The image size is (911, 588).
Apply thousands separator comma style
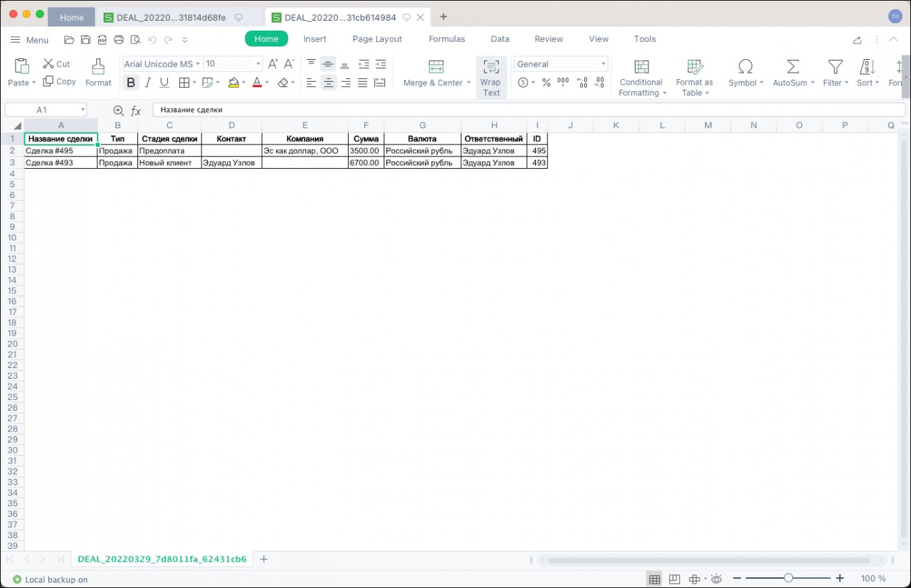[x=563, y=83]
